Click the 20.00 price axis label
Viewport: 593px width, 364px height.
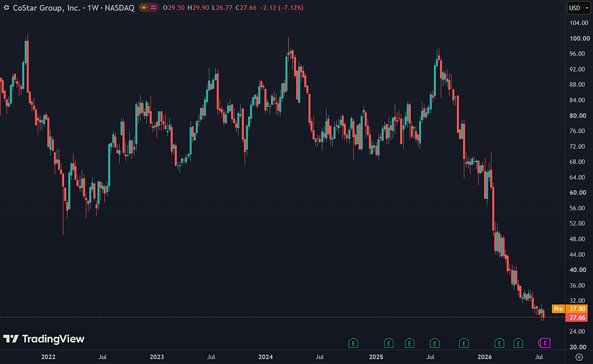tap(577, 347)
